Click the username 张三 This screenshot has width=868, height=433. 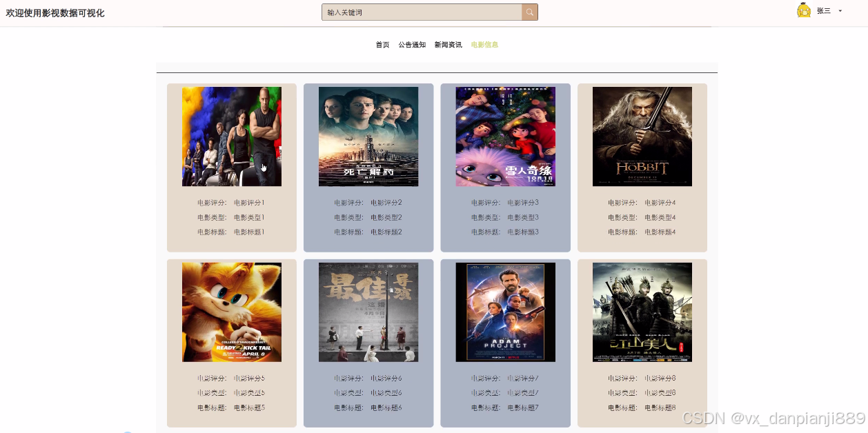[x=824, y=11]
